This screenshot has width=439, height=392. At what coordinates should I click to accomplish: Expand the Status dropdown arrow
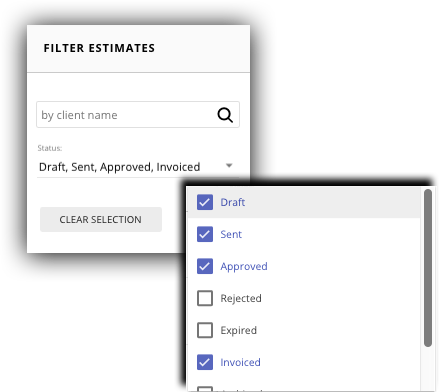[x=229, y=165]
